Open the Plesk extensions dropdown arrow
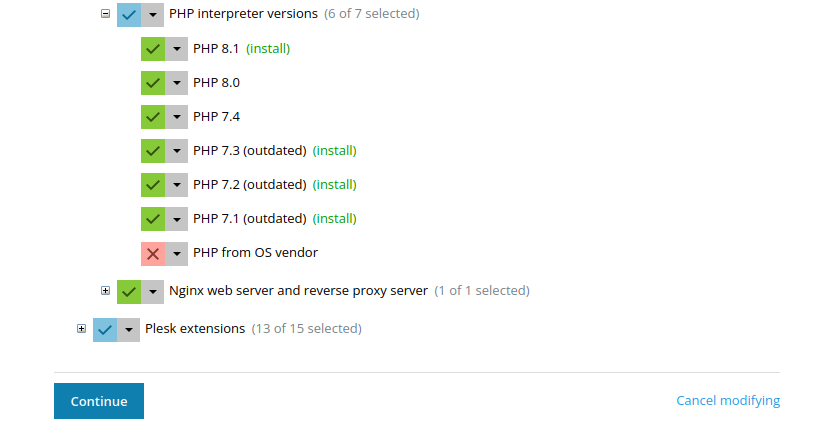816x436 pixels. [x=129, y=329]
